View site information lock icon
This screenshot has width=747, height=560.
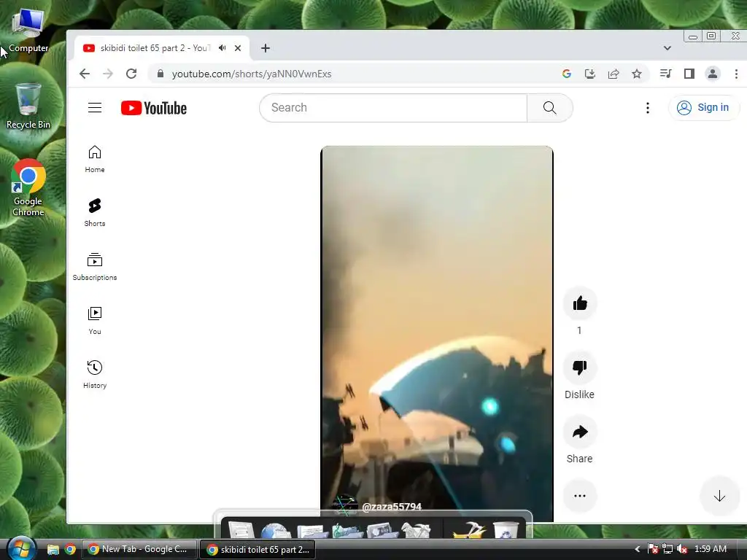click(160, 74)
